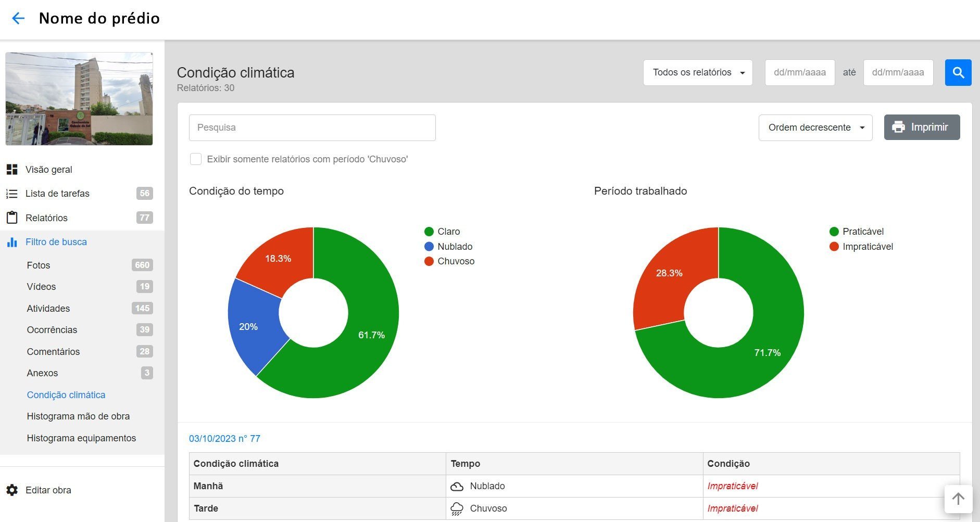Click the Condição column header

728,464
